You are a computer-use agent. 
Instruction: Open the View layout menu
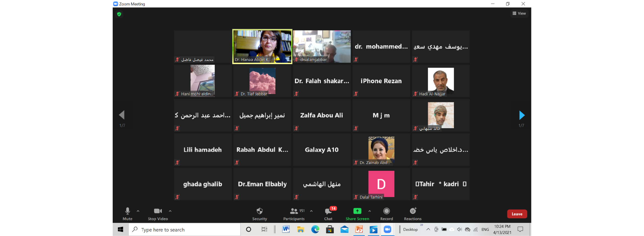[x=520, y=13]
